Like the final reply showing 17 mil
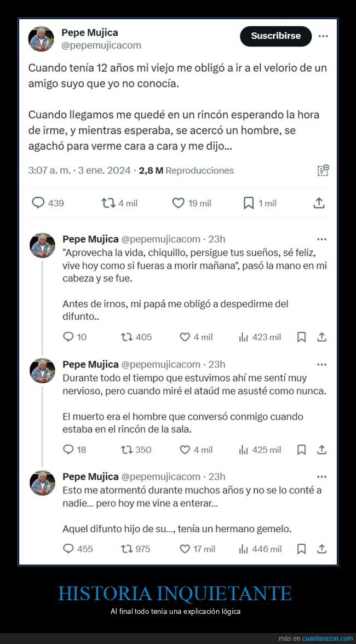Viewport: 356px width, 644px height. click(x=184, y=549)
